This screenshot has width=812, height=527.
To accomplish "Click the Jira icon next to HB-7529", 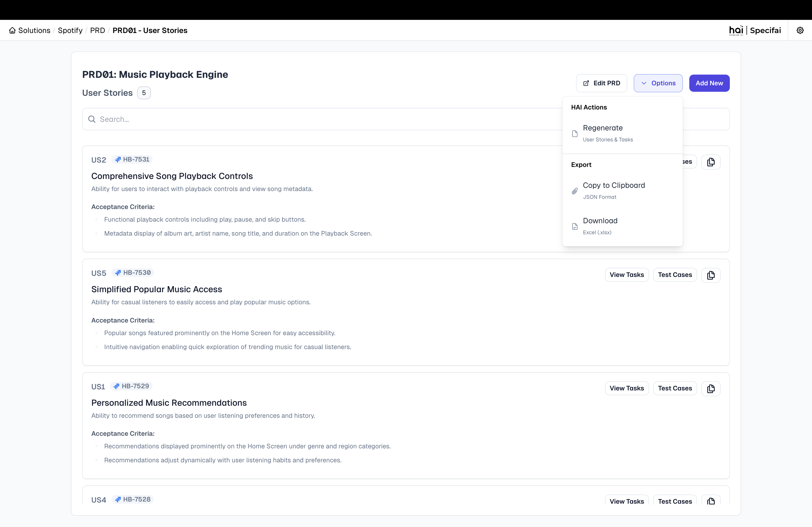I will click(x=116, y=386).
